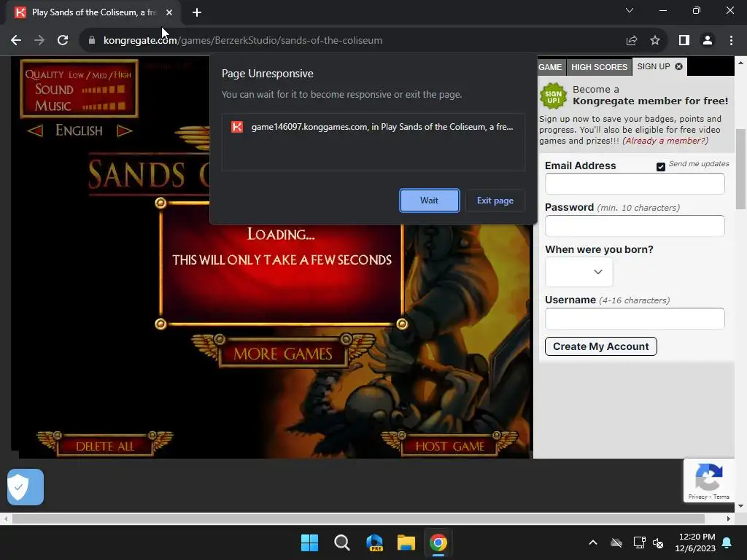Switch to the HIGH SCORES tab
Image resolution: width=747 pixels, height=560 pixels.
point(600,67)
